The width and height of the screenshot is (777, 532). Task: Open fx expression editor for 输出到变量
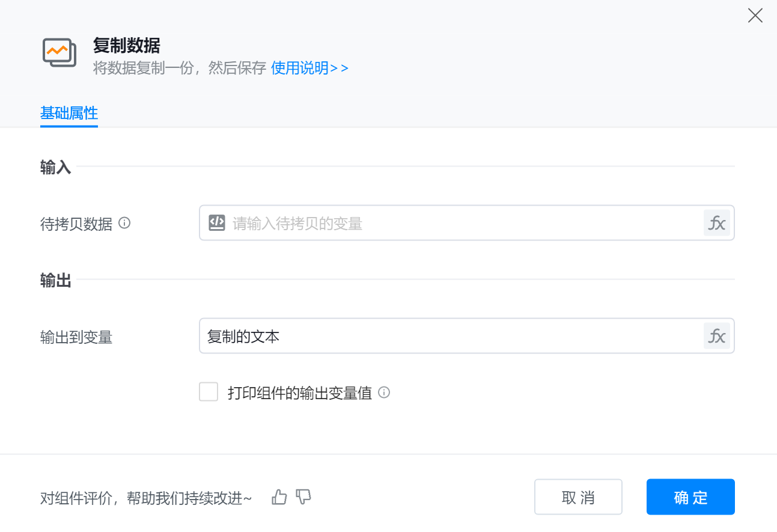716,336
